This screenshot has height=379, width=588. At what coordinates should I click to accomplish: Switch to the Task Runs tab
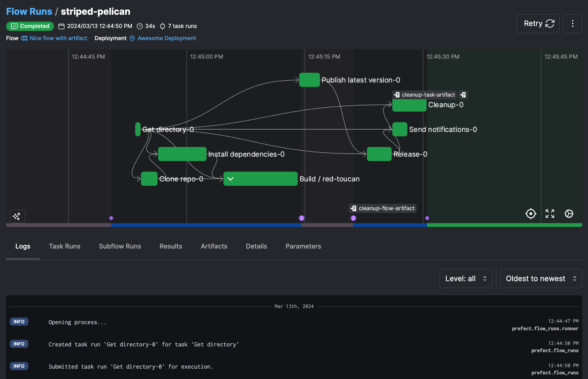[x=64, y=246]
